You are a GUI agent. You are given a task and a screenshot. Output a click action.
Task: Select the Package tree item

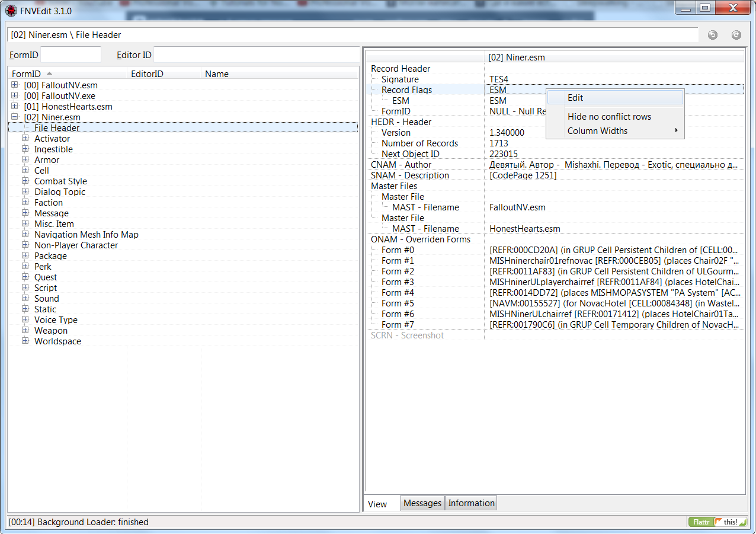50,255
